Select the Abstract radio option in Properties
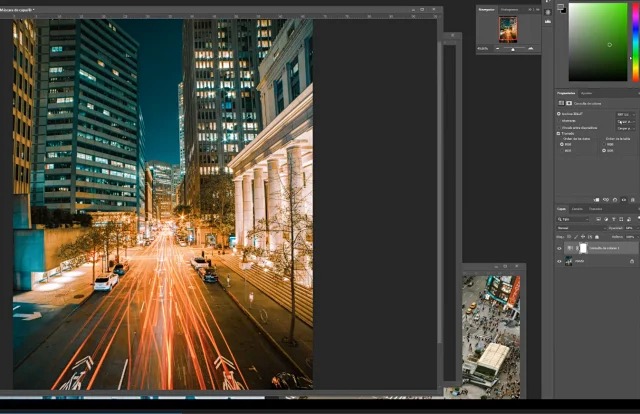The width and height of the screenshot is (640, 414). click(559, 121)
